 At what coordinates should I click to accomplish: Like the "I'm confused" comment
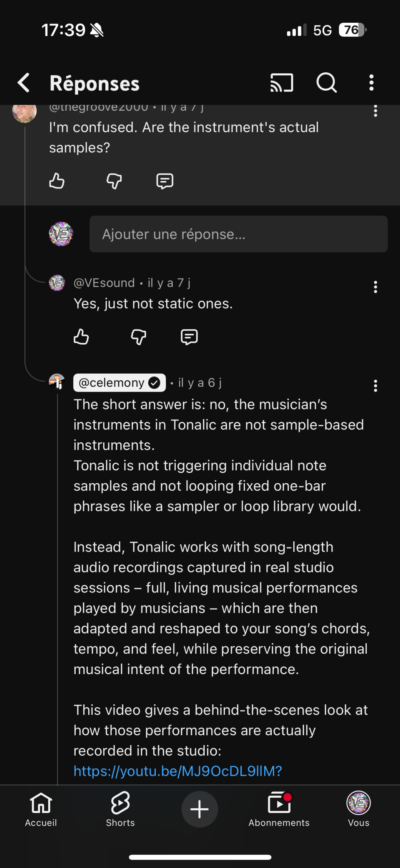pyautogui.click(x=57, y=181)
